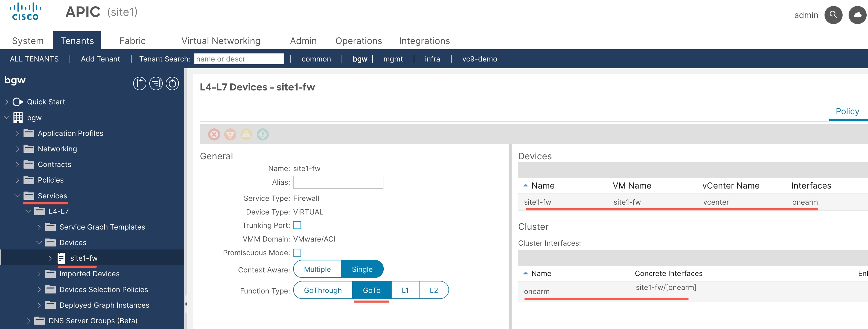The width and height of the screenshot is (868, 329).
Task: Select GoThrough function type
Action: pyautogui.click(x=323, y=290)
